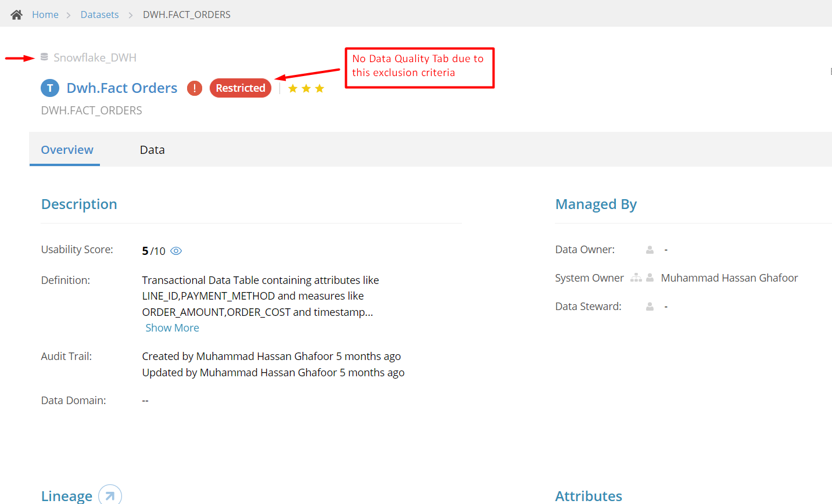Click 'Updated by Muhammad Hassan Ghafoor' audit entry

pos(273,372)
